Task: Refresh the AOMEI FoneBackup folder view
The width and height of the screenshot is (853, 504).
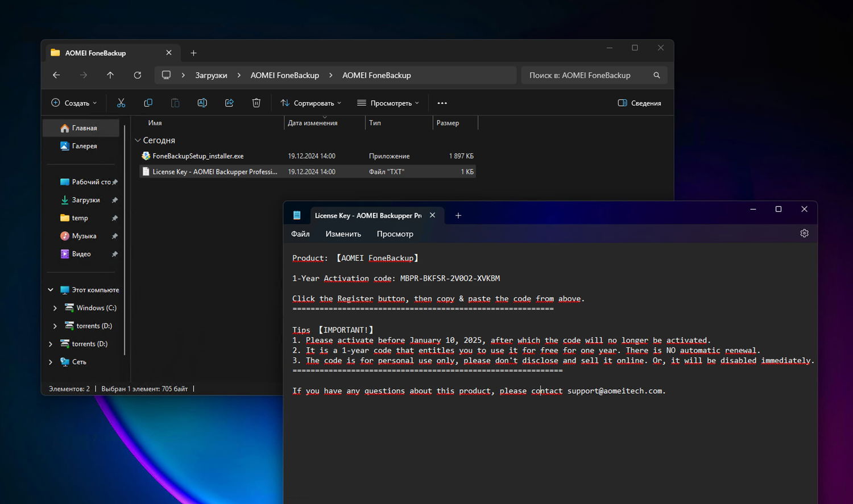Action: (x=138, y=75)
